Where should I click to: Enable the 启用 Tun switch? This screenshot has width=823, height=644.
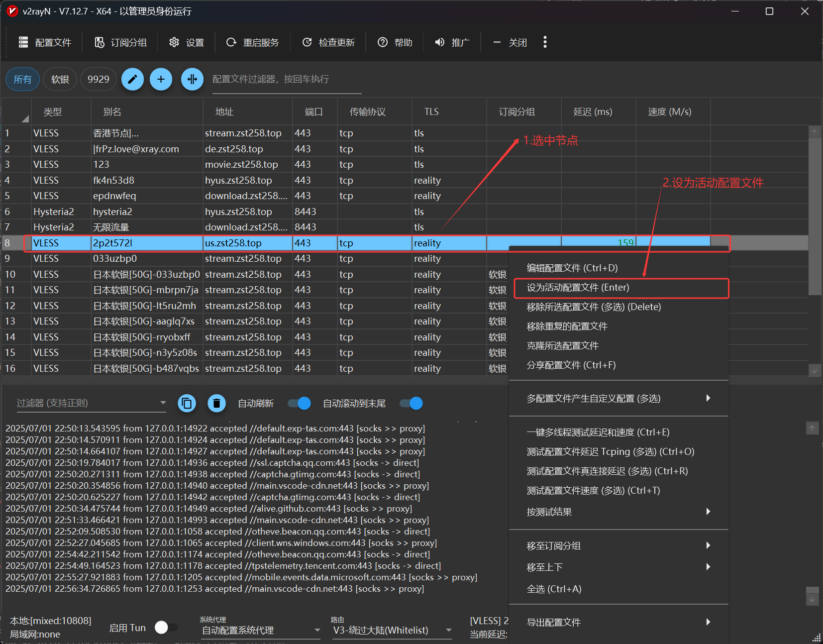[x=166, y=628]
